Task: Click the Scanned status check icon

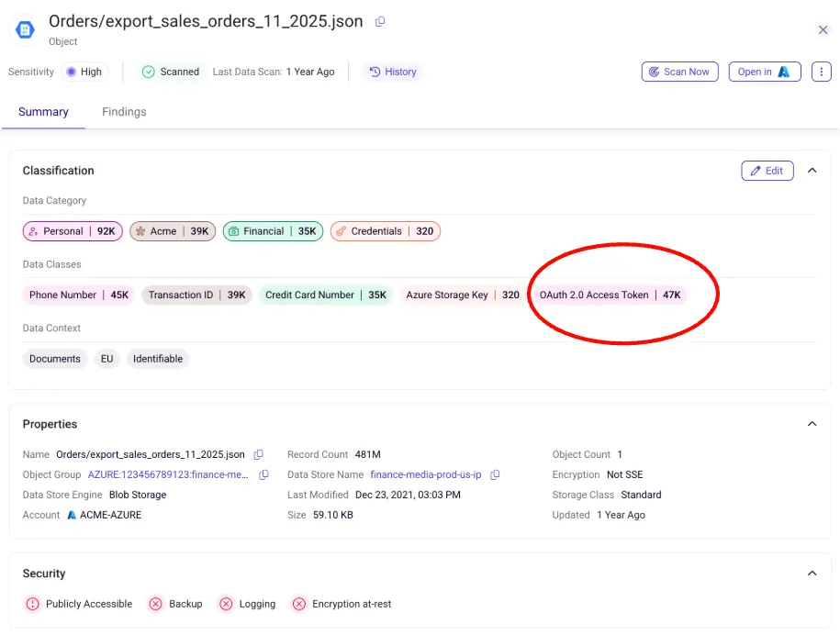Action: coord(149,72)
